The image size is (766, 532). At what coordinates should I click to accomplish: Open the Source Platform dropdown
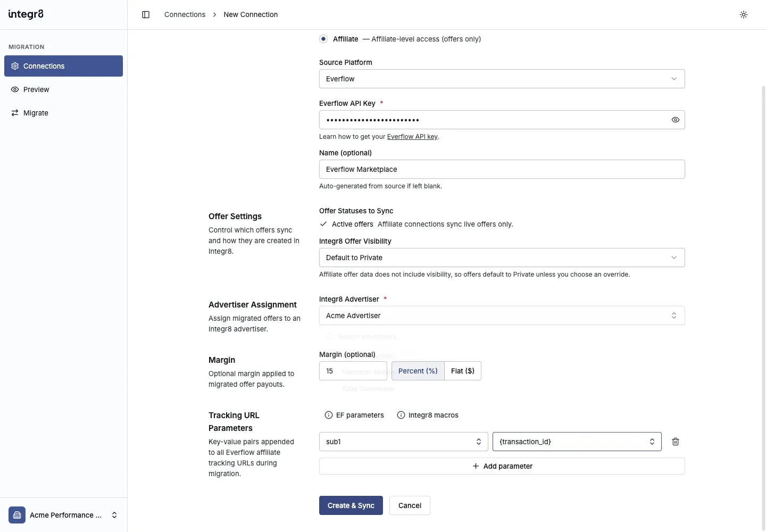coord(502,79)
